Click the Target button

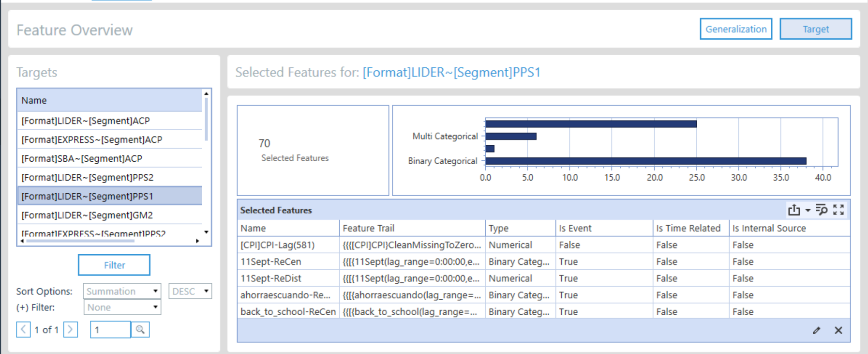click(x=816, y=29)
